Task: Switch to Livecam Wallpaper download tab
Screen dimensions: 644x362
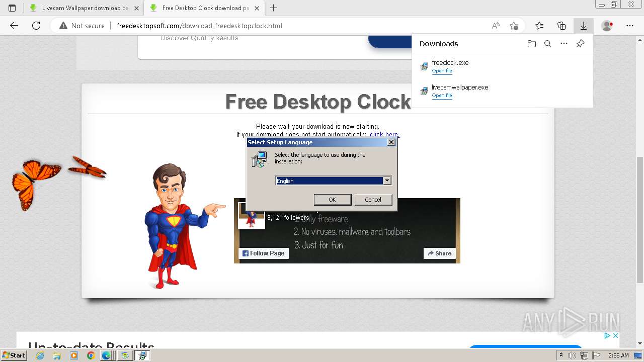Action: click(x=84, y=8)
